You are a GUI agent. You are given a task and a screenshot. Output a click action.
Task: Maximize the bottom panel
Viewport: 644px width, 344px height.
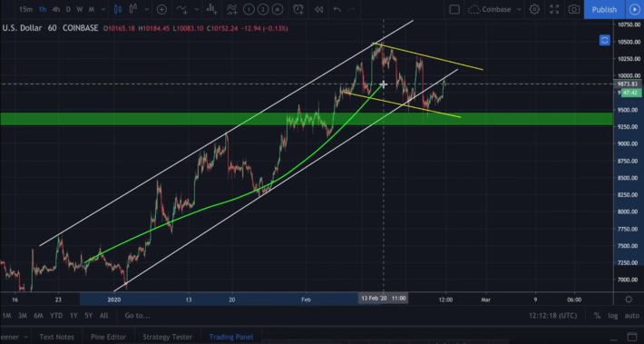click(x=632, y=337)
